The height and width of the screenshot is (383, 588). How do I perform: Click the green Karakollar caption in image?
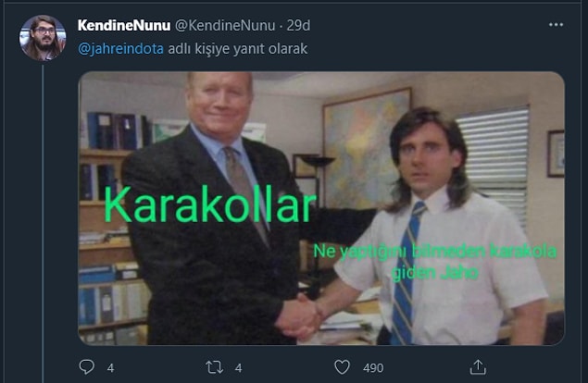pyautogui.click(x=210, y=205)
